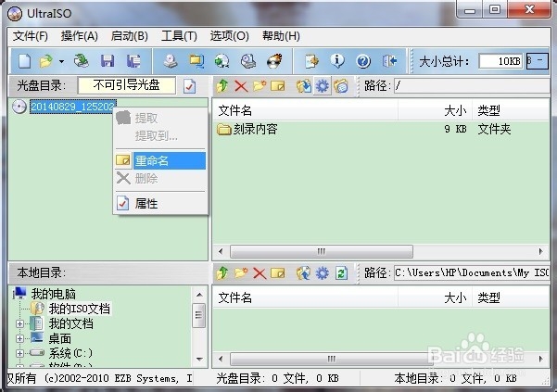Expand the 系统(C:) tree node
The height and width of the screenshot is (392, 557).
[x=19, y=354]
